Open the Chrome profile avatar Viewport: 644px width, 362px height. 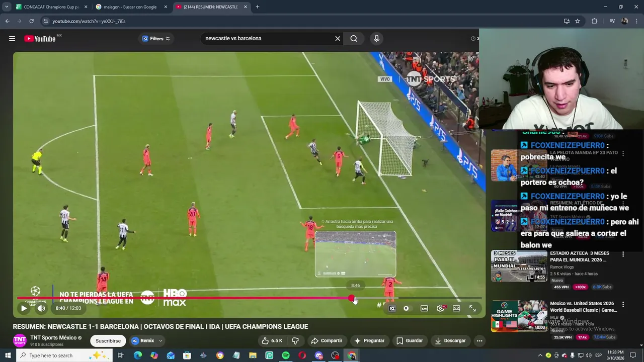point(624,21)
